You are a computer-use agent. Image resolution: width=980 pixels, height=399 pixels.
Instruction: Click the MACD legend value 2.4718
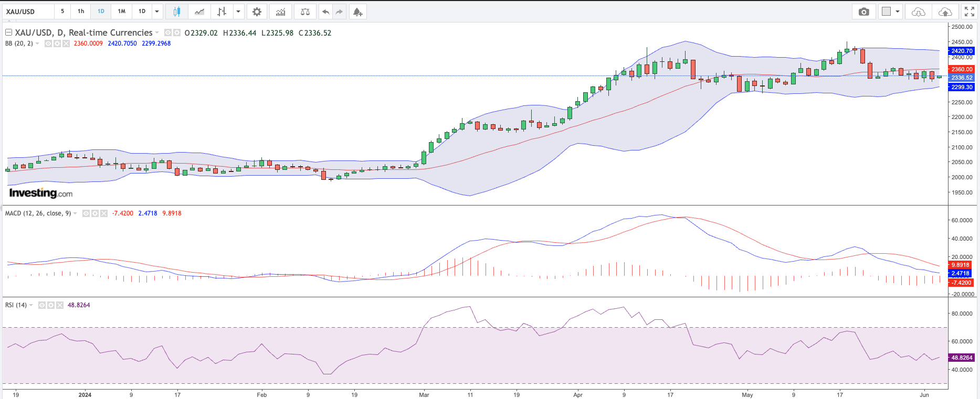tap(147, 213)
